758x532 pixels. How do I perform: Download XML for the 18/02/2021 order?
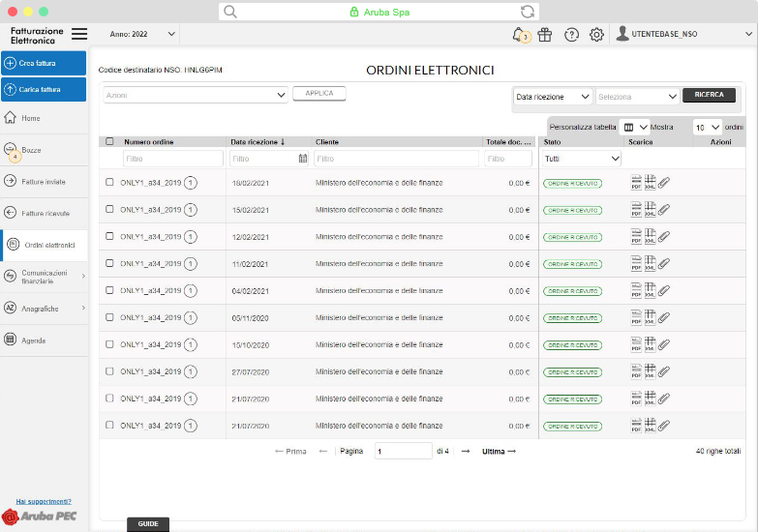coord(651,183)
